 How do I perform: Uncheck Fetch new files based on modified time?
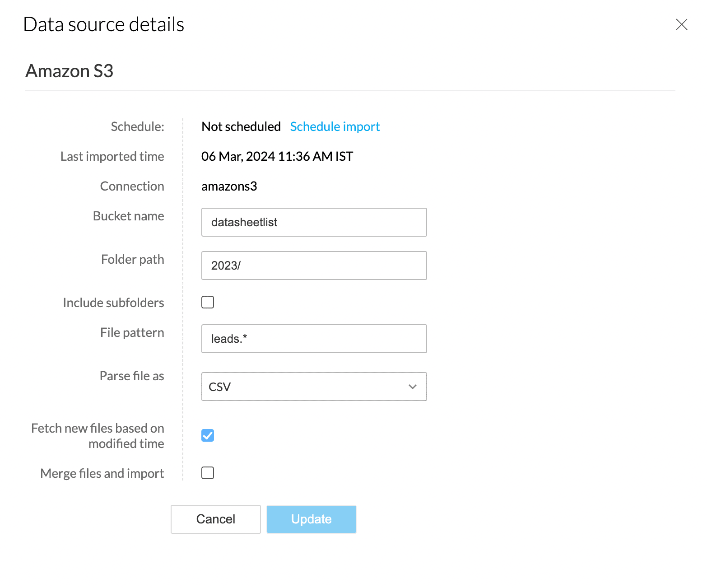(x=208, y=435)
